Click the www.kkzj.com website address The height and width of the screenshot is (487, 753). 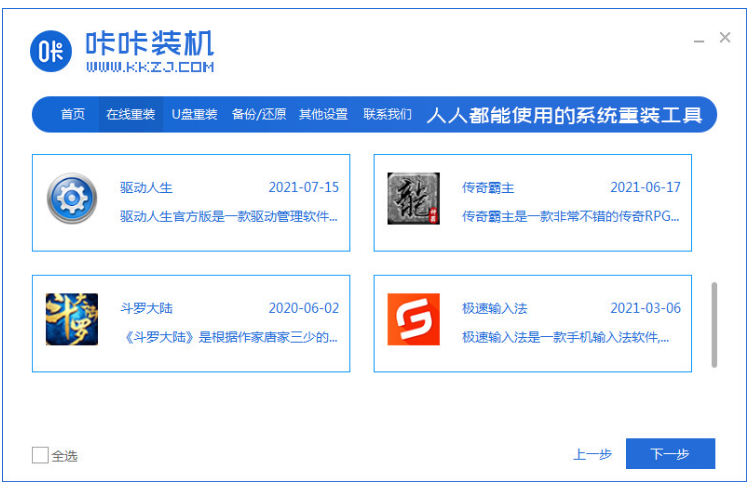pos(149,67)
